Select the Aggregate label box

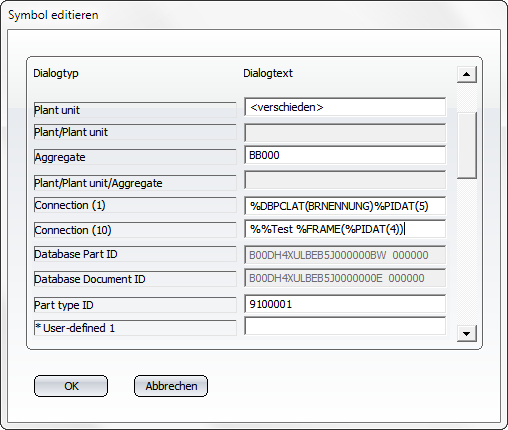point(135,157)
